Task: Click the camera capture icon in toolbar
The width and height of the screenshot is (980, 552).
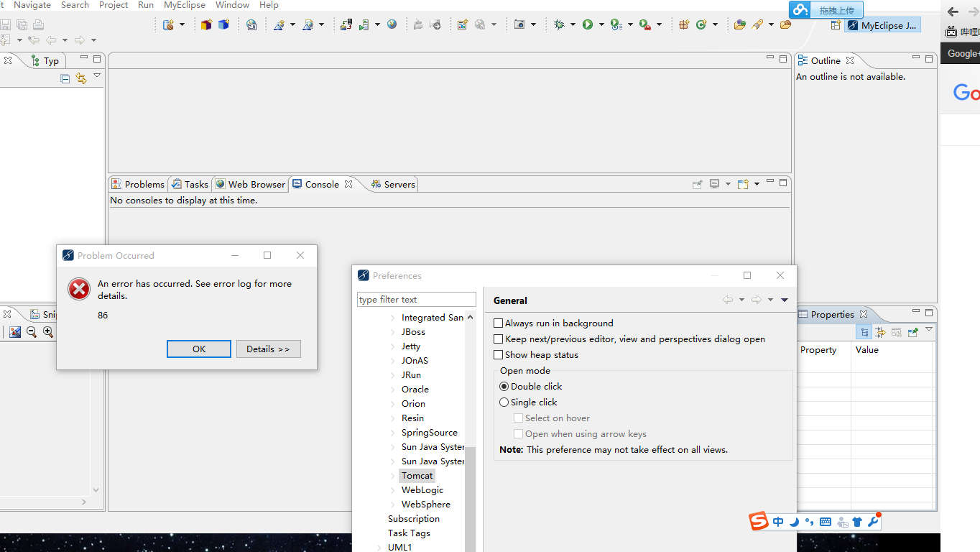Action: click(519, 24)
